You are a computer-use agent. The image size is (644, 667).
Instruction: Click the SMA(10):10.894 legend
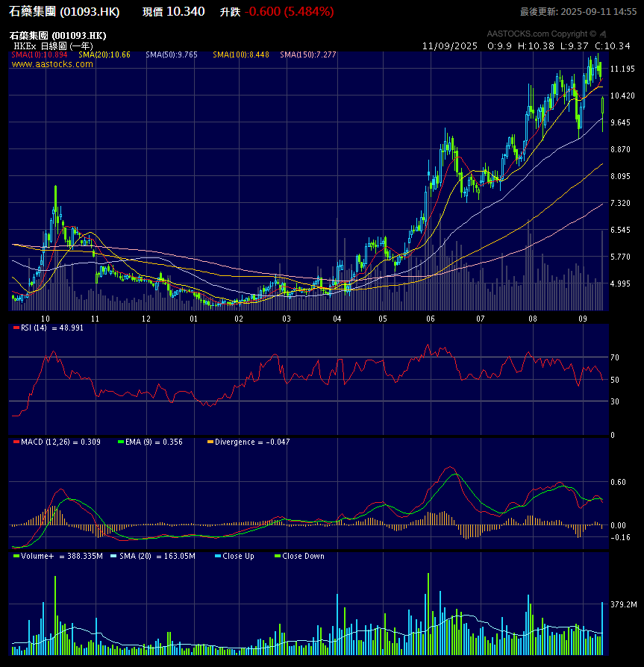click(x=39, y=54)
